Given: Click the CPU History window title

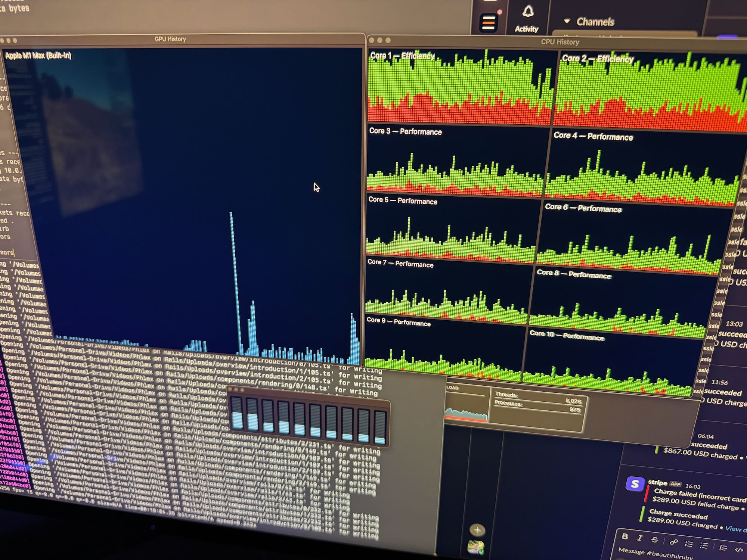Looking at the screenshot, I should pyautogui.click(x=560, y=42).
